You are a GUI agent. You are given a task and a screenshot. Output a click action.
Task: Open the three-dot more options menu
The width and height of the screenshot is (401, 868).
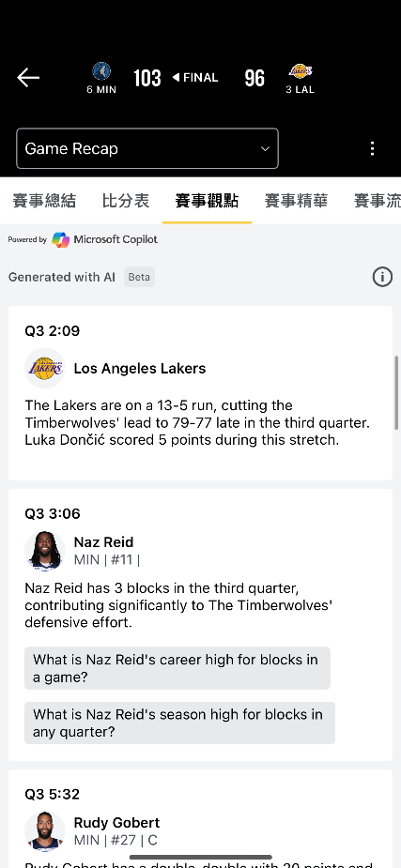coord(372,148)
